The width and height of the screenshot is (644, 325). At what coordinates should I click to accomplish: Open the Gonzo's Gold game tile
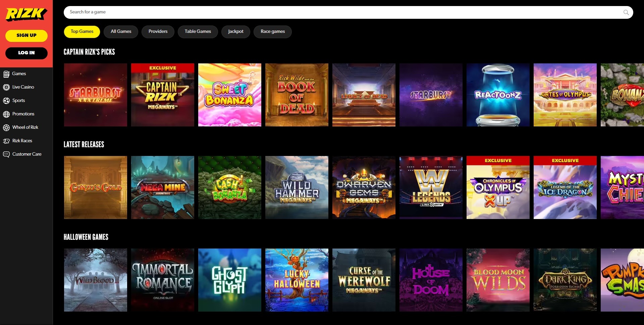click(96, 187)
